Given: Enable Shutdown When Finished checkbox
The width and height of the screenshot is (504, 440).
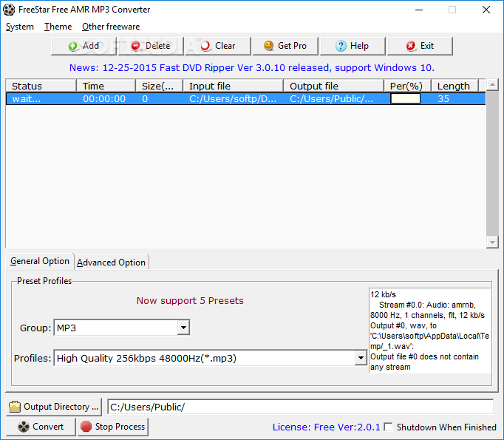Looking at the screenshot, I should coord(388,427).
